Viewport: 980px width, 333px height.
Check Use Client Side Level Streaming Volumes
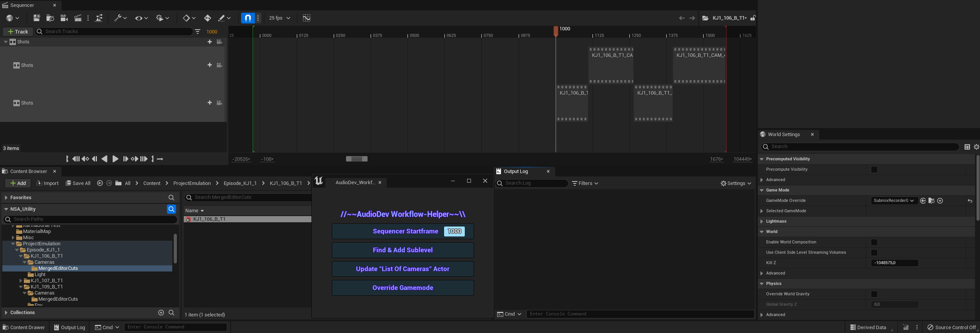click(x=874, y=253)
